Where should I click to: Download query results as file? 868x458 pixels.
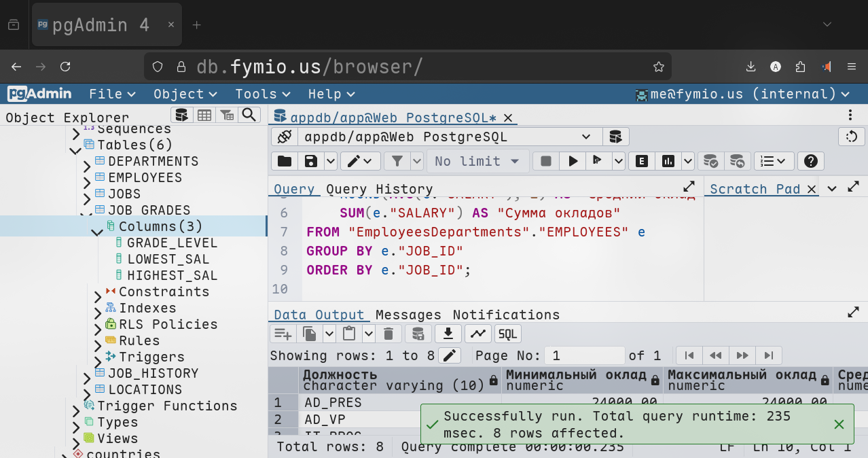click(448, 334)
